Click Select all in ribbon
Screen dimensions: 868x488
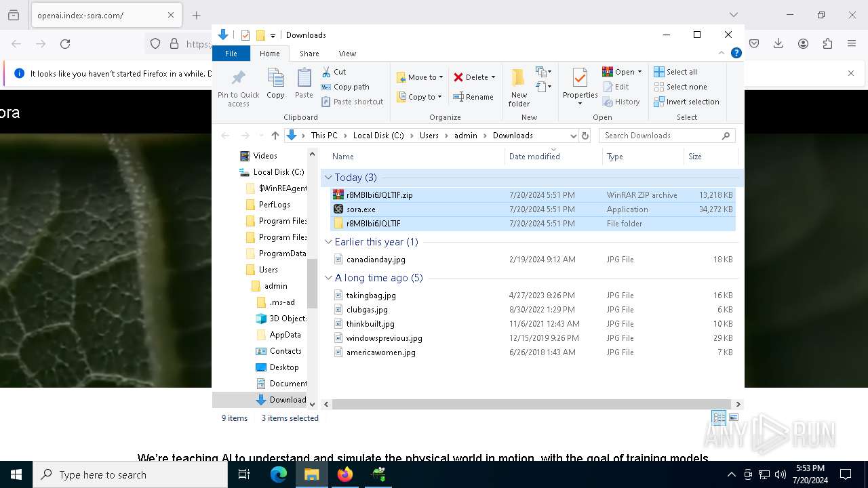pyautogui.click(x=675, y=72)
